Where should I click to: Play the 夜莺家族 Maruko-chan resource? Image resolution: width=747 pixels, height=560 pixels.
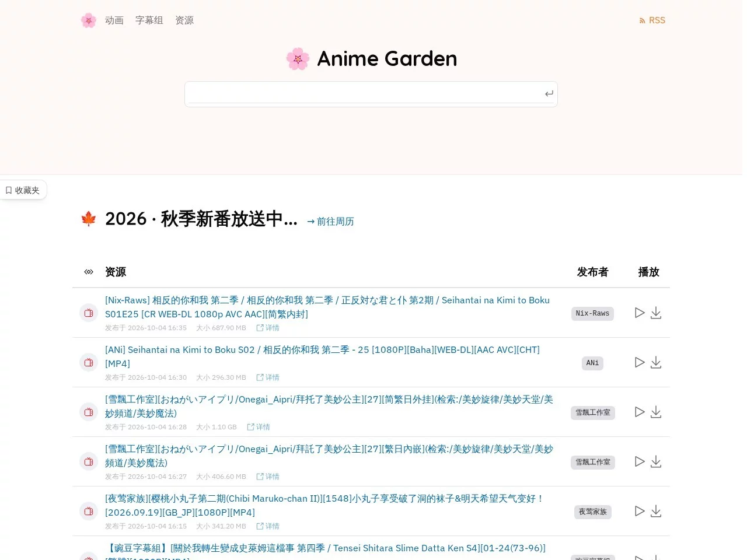[640, 511]
